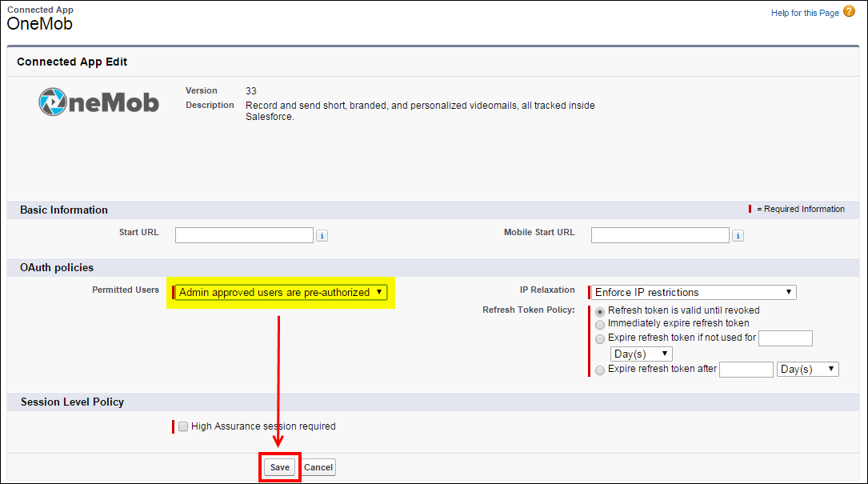Click the 'OAuth policies' section header

pos(57,267)
